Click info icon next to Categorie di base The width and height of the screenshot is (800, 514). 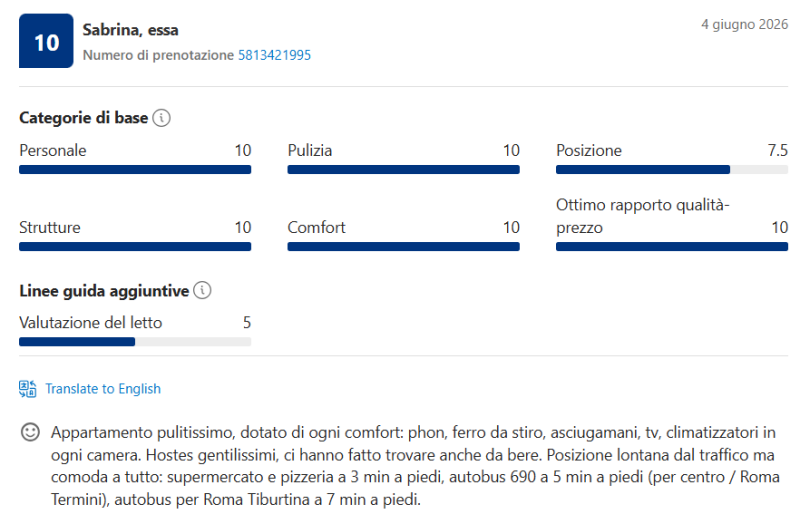coord(162,118)
